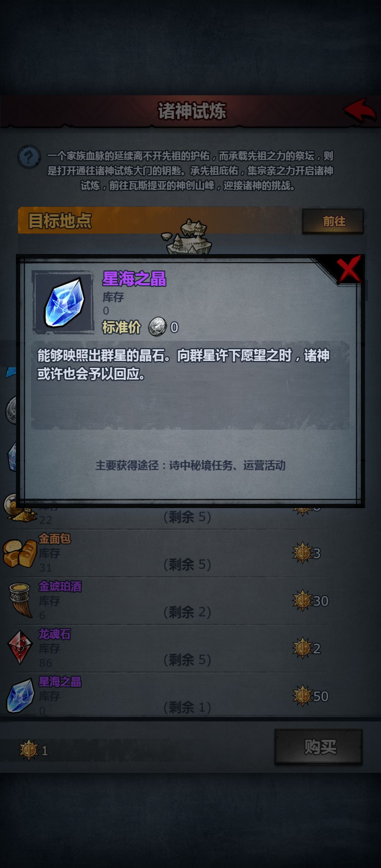Open the question mark help icon
Image resolution: width=381 pixels, height=868 pixels.
[29, 157]
